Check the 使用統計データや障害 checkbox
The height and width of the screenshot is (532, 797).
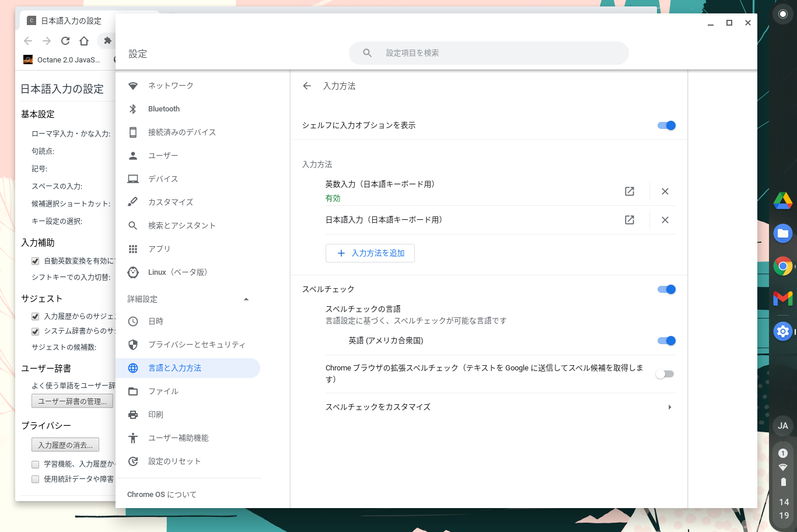(35, 480)
